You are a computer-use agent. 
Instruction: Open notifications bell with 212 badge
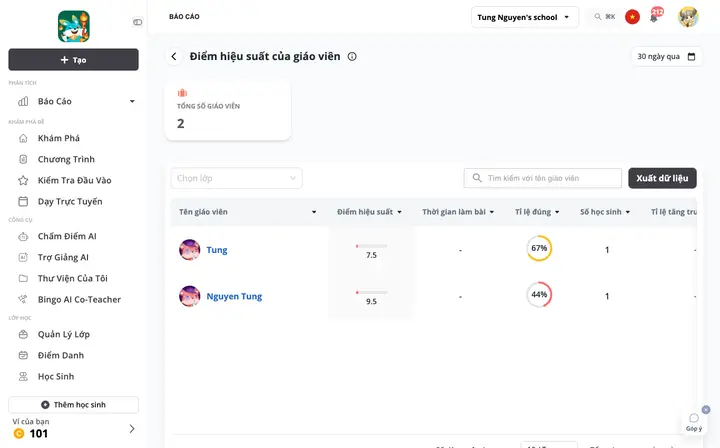(654, 17)
